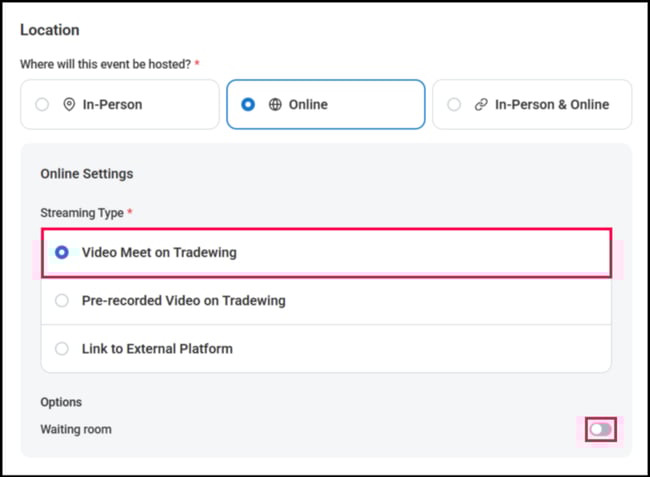Choose Pre-recorded Video on Tradewing radio button
650x477 pixels.
[x=62, y=300]
